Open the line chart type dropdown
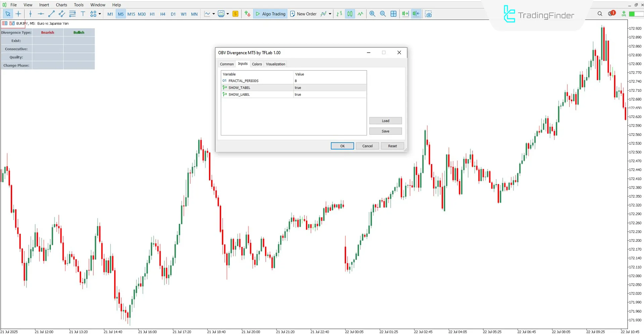Image resolution: width=644 pixels, height=334 pixels. point(213,14)
